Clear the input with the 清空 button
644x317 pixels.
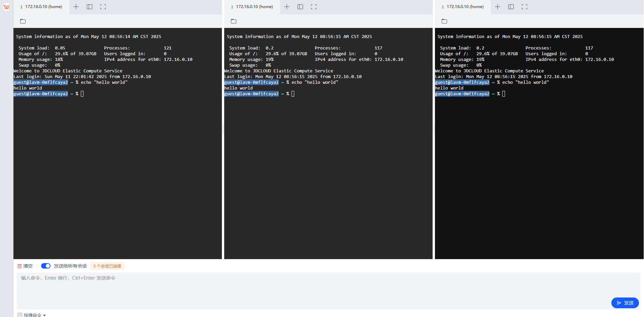[x=25, y=266]
